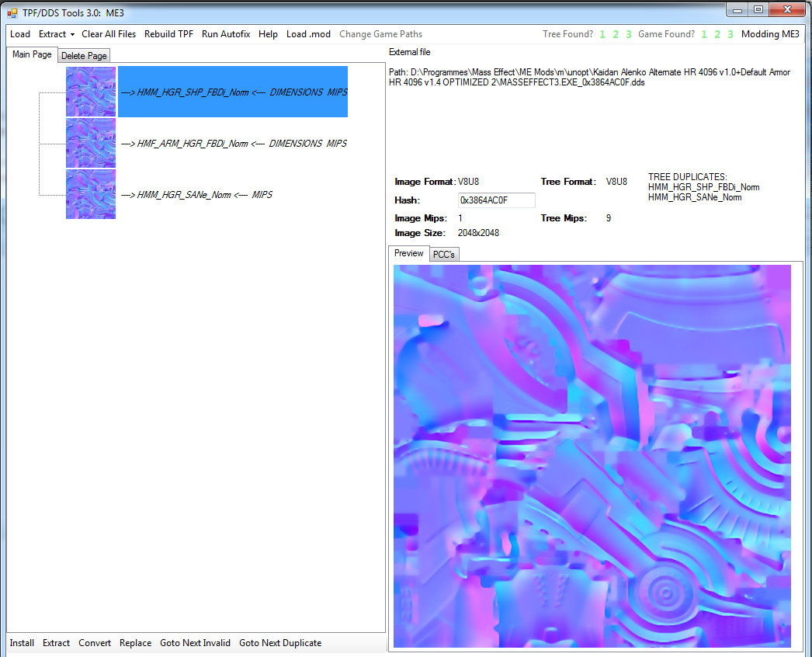Click the bottom Extract button
This screenshot has height=657, width=812.
click(x=56, y=643)
